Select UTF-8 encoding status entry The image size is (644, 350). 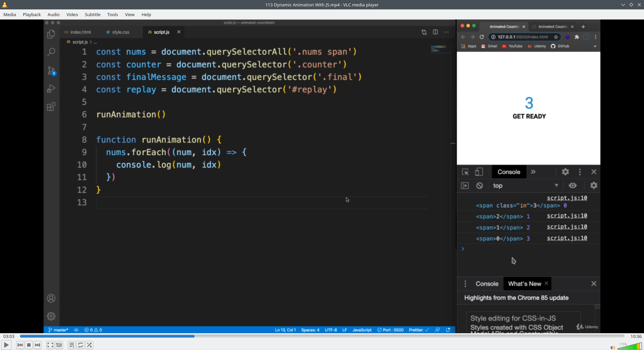coord(331,330)
